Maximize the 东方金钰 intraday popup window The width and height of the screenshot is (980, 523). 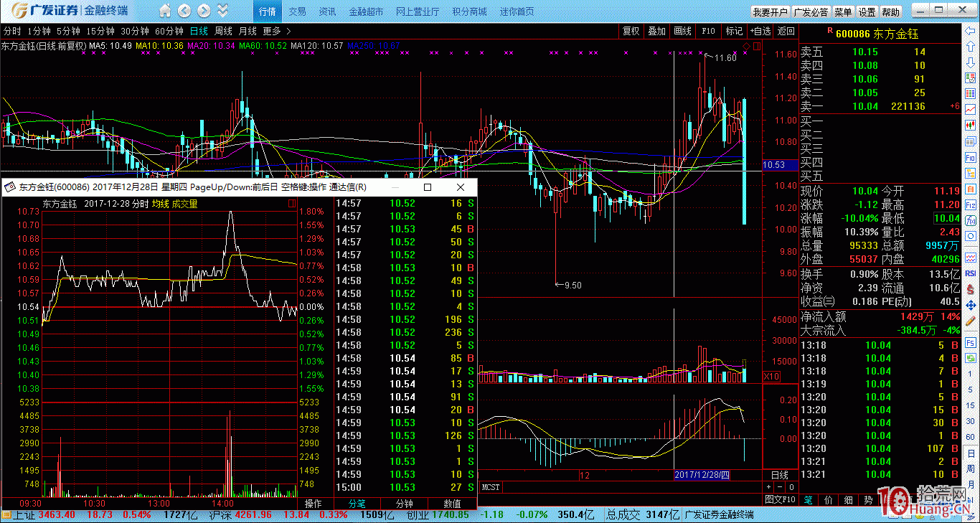(428, 187)
